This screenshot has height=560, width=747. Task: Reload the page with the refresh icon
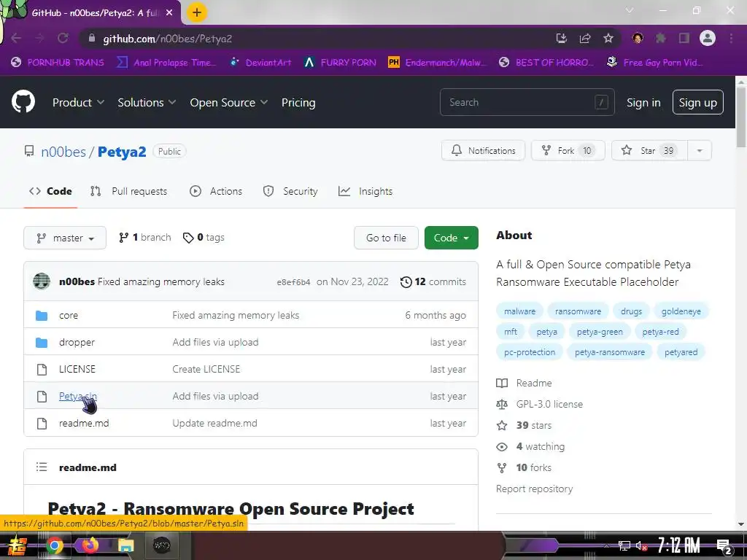pyautogui.click(x=63, y=38)
